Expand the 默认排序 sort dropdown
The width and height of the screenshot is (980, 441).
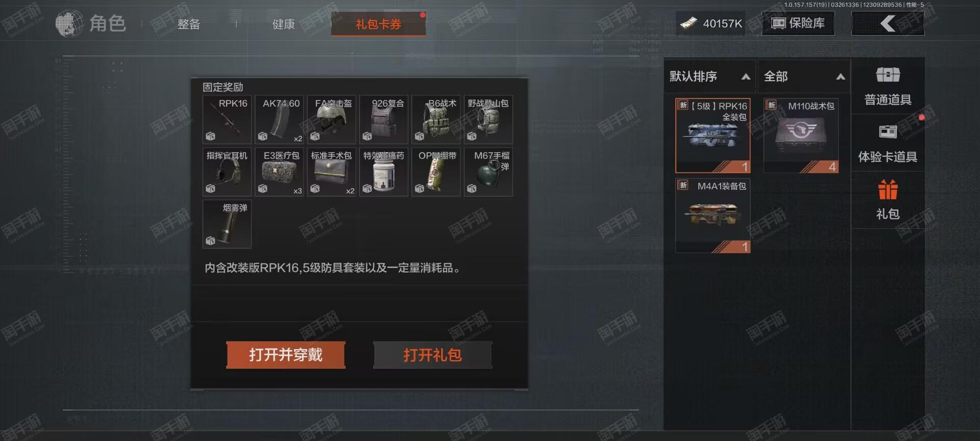tap(710, 77)
